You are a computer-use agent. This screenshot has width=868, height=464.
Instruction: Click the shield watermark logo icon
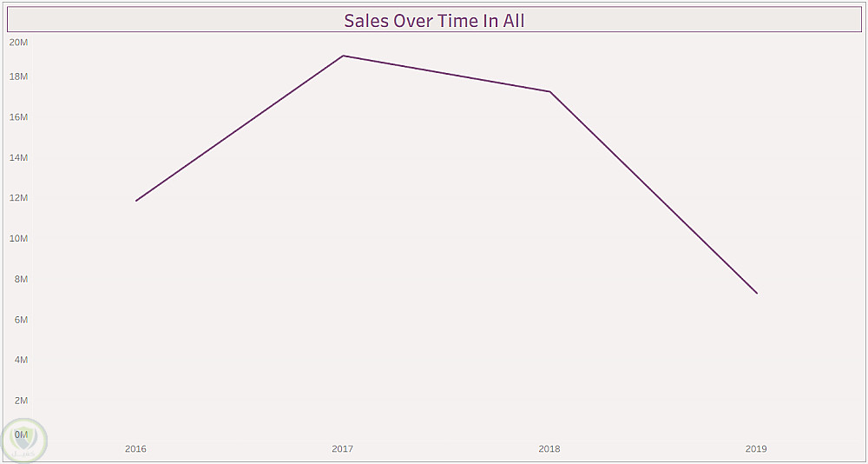[x=24, y=441]
